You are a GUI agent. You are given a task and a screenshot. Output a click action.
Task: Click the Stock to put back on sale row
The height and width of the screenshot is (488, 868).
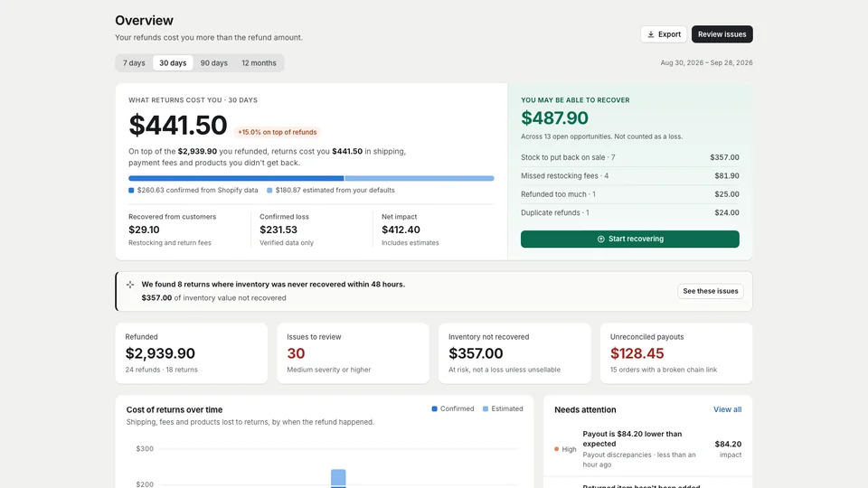tap(630, 157)
